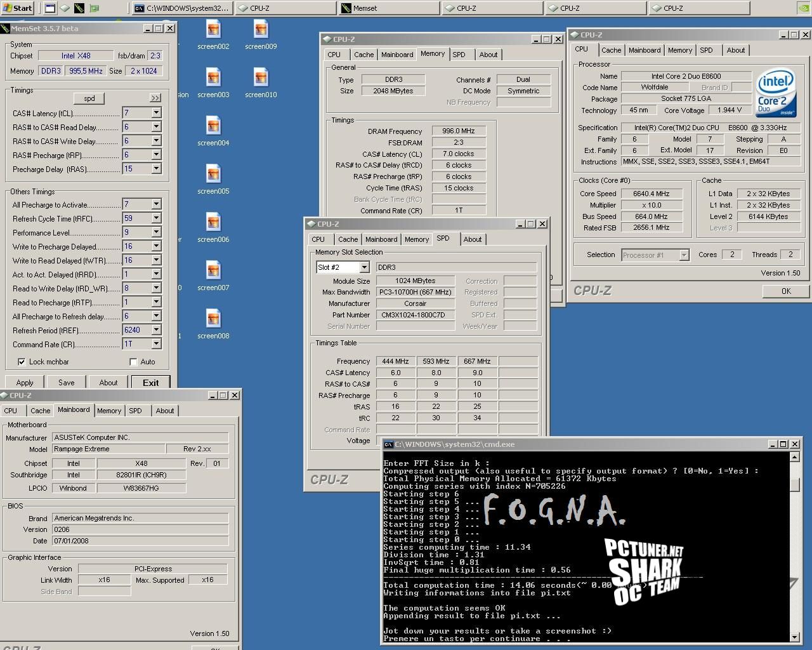Open Read to Write Delay (tRD_WR) dropdown

[156, 288]
